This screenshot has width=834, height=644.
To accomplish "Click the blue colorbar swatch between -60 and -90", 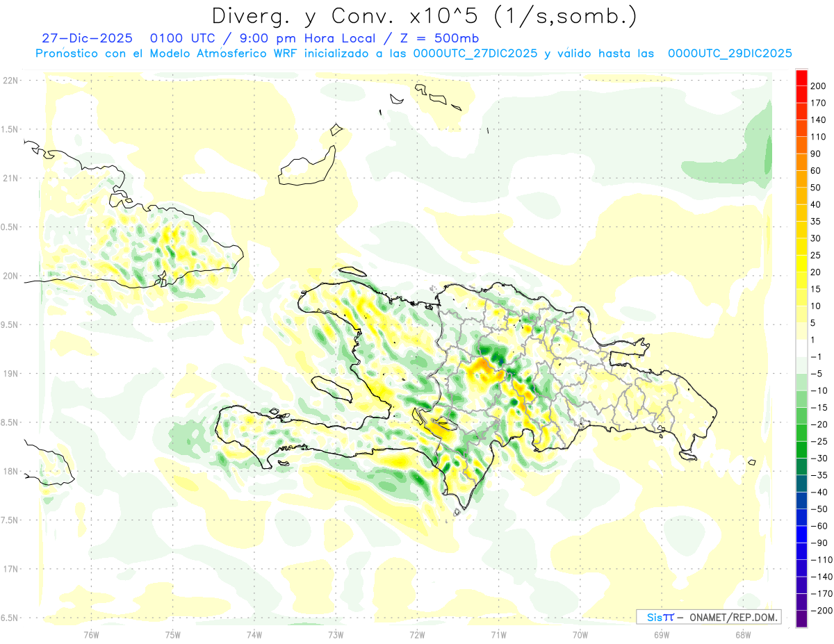I will coord(801,534).
